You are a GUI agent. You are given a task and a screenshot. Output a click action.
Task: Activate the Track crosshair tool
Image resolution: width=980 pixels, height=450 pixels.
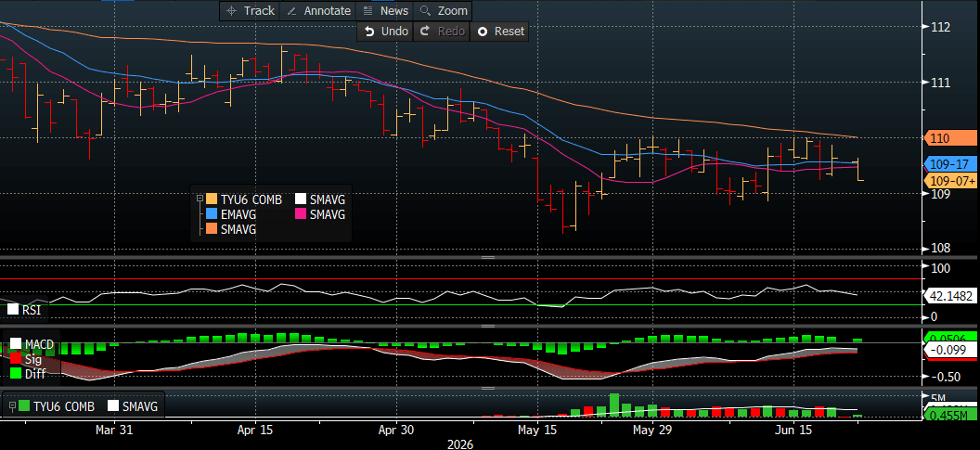pyautogui.click(x=250, y=10)
